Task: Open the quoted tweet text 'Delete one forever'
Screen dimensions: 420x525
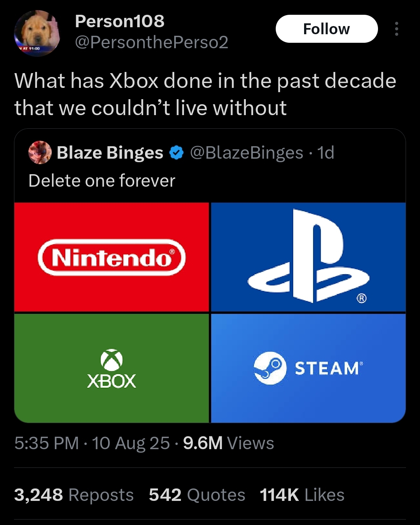Action: coord(102,181)
